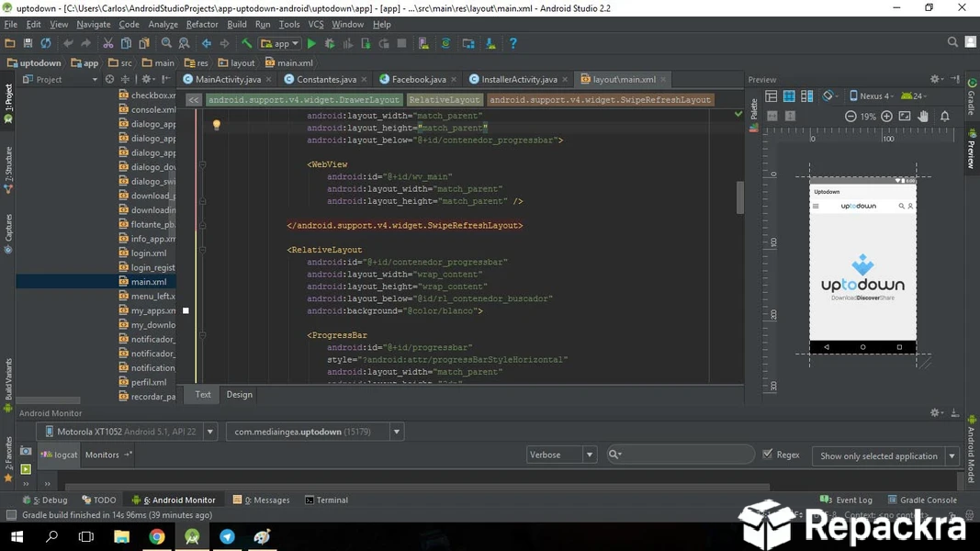Switch to the Design editor tab
980x551 pixels.
pos(240,394)
